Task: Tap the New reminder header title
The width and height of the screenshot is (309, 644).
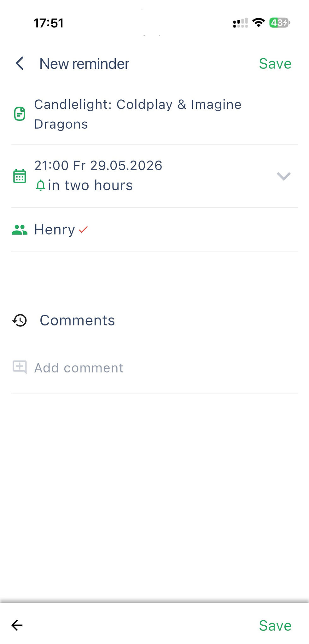Action: (x=84, y=64)
